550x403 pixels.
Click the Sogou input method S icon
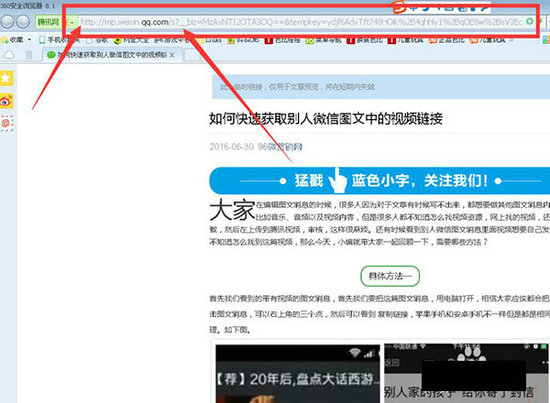399,6
